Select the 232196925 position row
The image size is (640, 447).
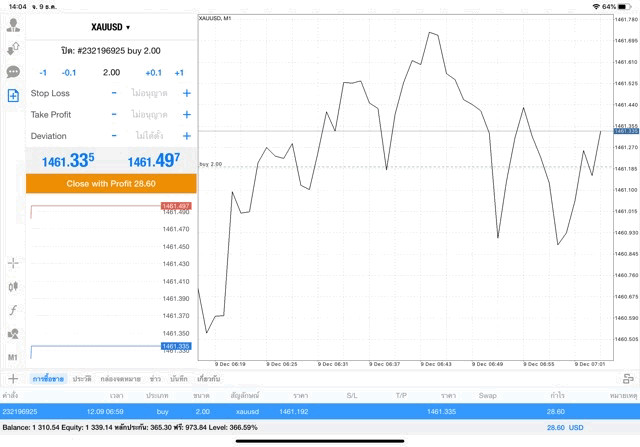(x=320, y=411)
